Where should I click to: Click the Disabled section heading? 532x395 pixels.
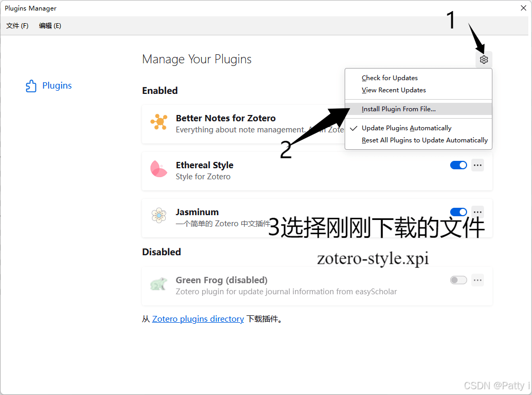click(x=161, y=252)
